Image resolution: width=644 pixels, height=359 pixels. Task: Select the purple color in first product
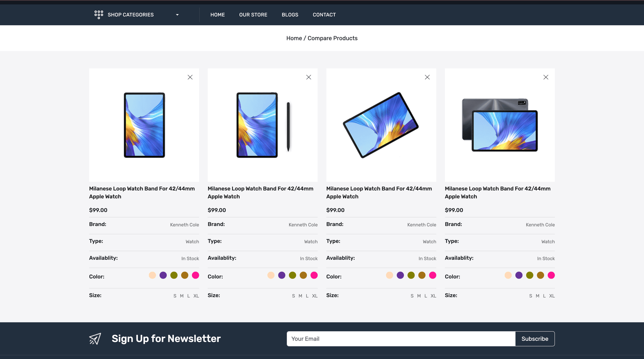[163, 275]
